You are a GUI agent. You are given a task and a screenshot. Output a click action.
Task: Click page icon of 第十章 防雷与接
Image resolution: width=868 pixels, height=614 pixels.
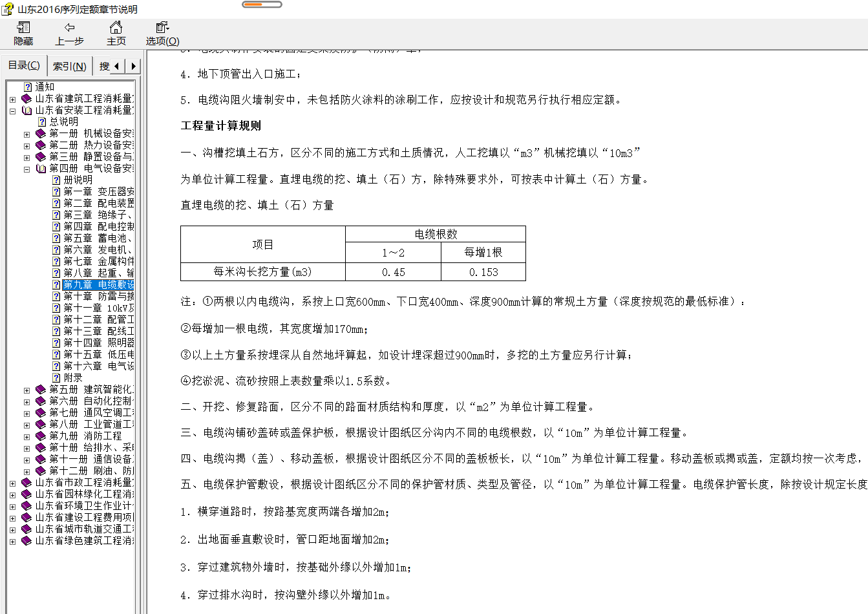(56, 296)
